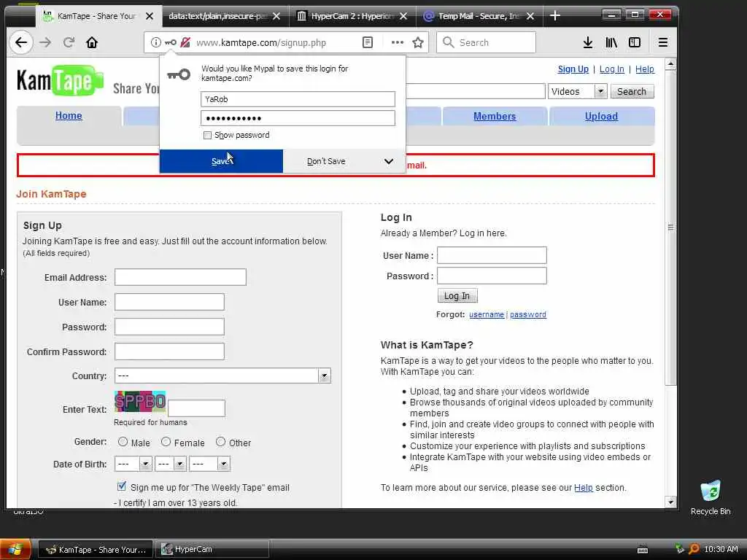Select the Other gender option
Viewport: 747px width, 560px height.
(220, 442)
